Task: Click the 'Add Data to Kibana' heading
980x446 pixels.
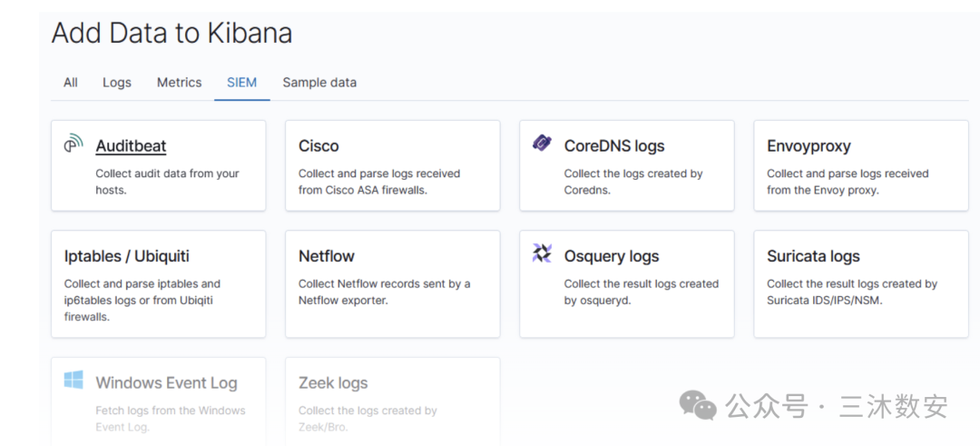Action: (x=171, y=33)
